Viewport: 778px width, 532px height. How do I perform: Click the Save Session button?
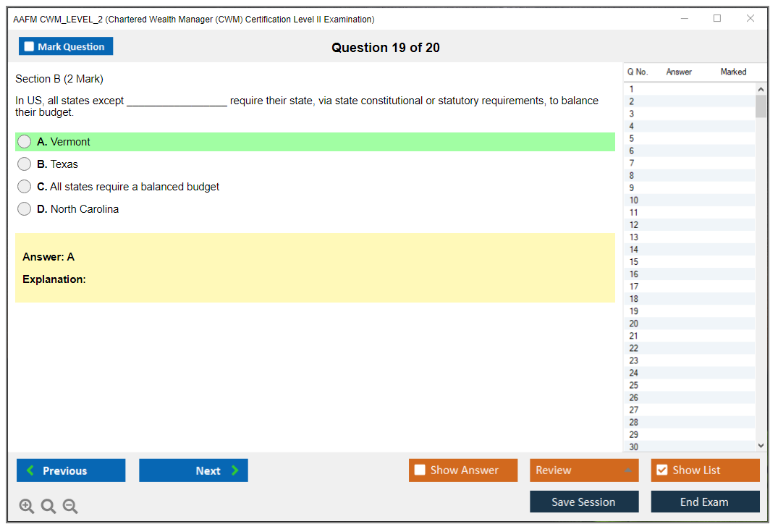point(583,502)
